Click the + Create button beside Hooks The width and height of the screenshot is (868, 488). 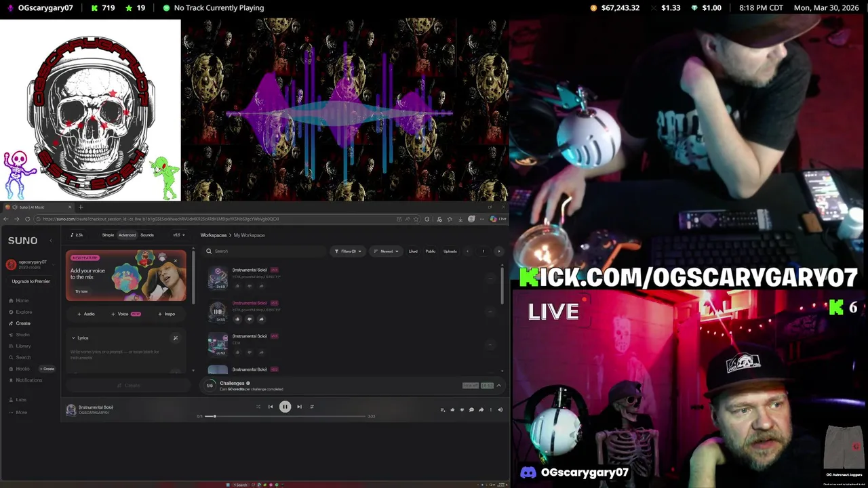pos(47,369)
